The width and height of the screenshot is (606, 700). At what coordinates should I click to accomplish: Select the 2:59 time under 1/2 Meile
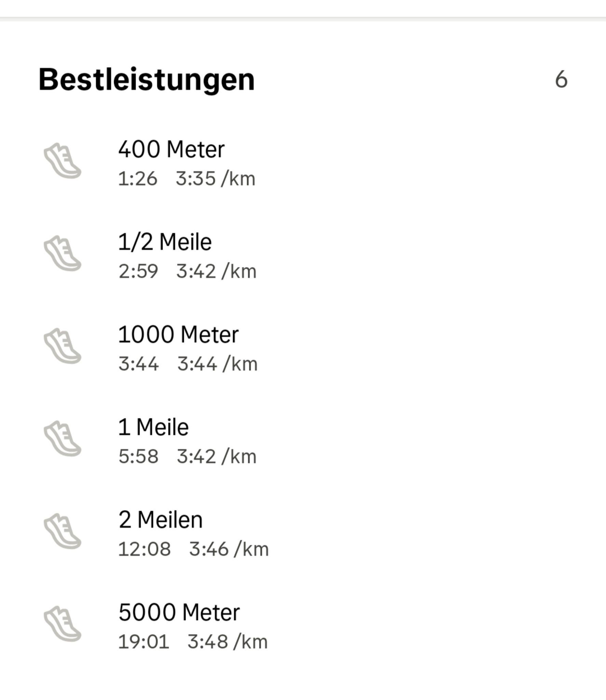click(x=138, y=271)
